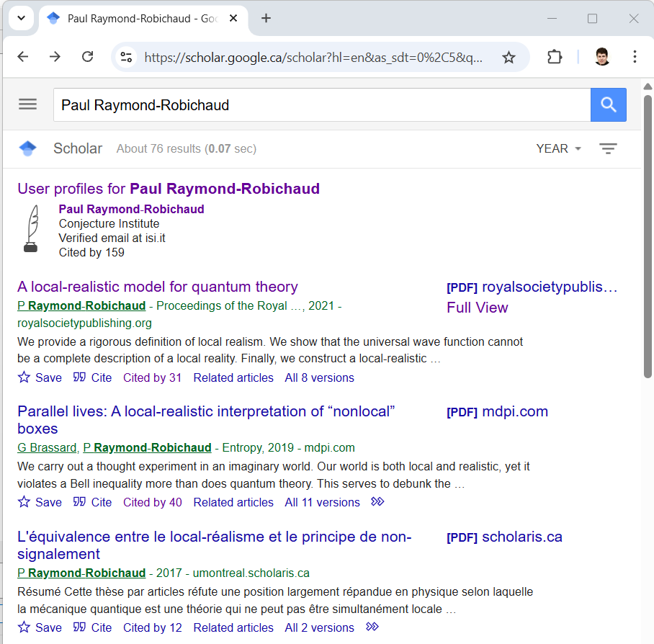Screen dimensions: 654x644
Task: Bookmark this page with the star
Action: [x=509, y=57]
